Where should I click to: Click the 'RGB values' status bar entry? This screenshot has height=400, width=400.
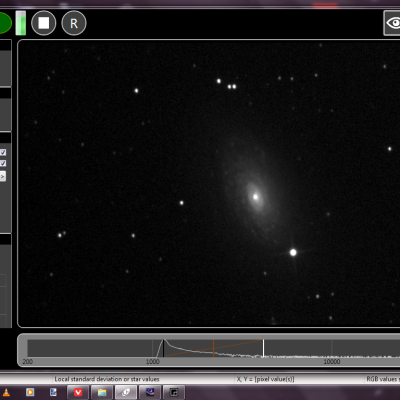pyautogui.click(x=383, y=379)
